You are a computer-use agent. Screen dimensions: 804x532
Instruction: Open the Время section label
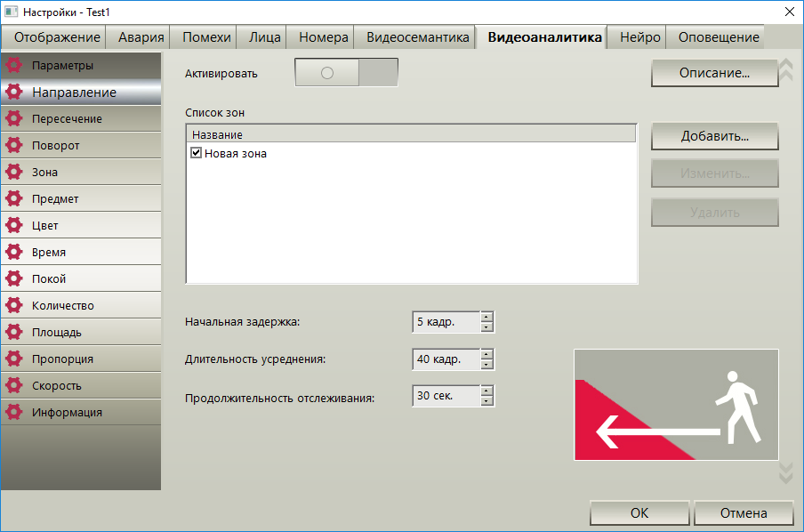(x=49, y=253)
